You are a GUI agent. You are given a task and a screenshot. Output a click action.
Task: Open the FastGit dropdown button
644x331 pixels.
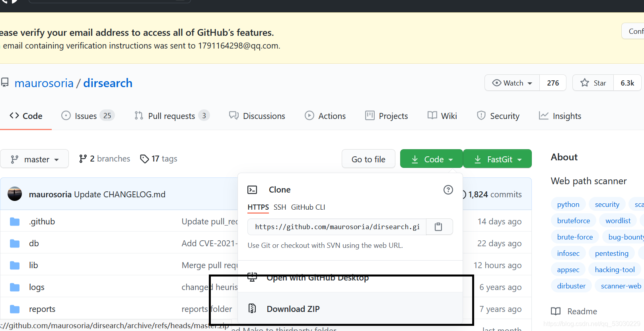coord(498,159)
